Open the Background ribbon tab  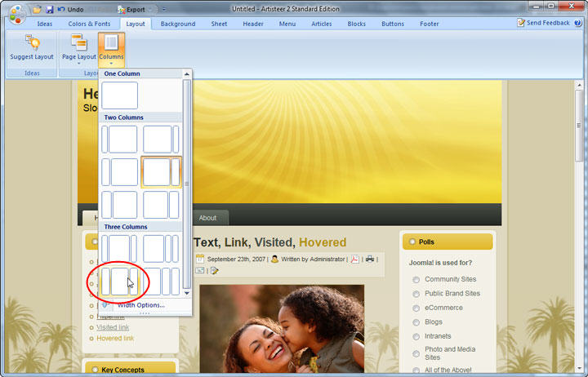[177, 24]
